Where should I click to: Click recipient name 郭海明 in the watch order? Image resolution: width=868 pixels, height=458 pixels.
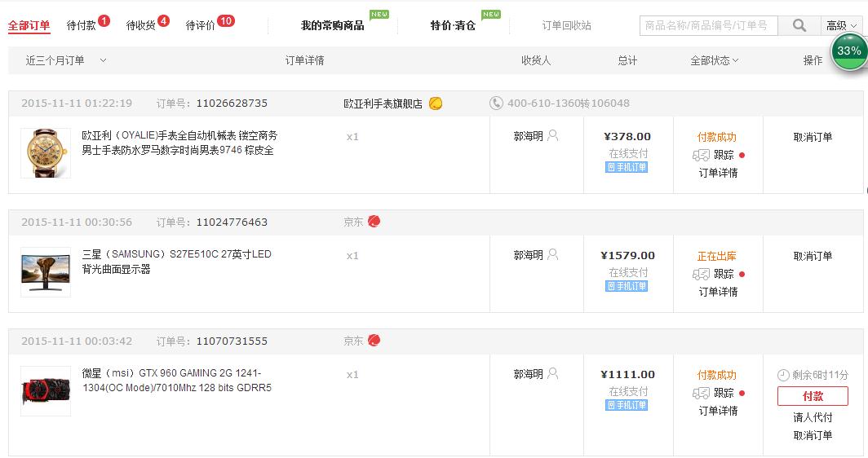[528, 136]
